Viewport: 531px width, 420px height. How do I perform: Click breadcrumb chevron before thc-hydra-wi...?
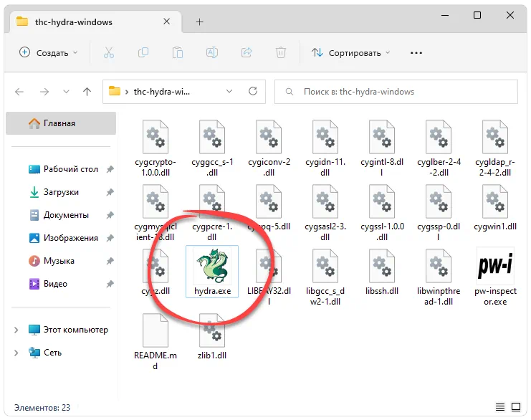point(127,92)
